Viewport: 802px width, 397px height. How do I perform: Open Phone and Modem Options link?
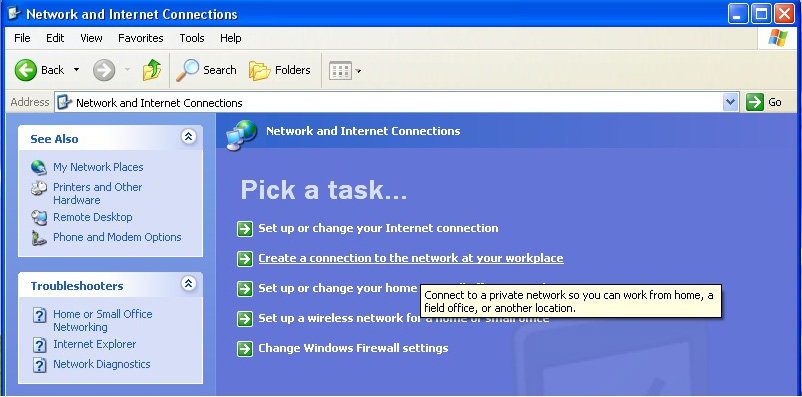[x=117, y=237]
